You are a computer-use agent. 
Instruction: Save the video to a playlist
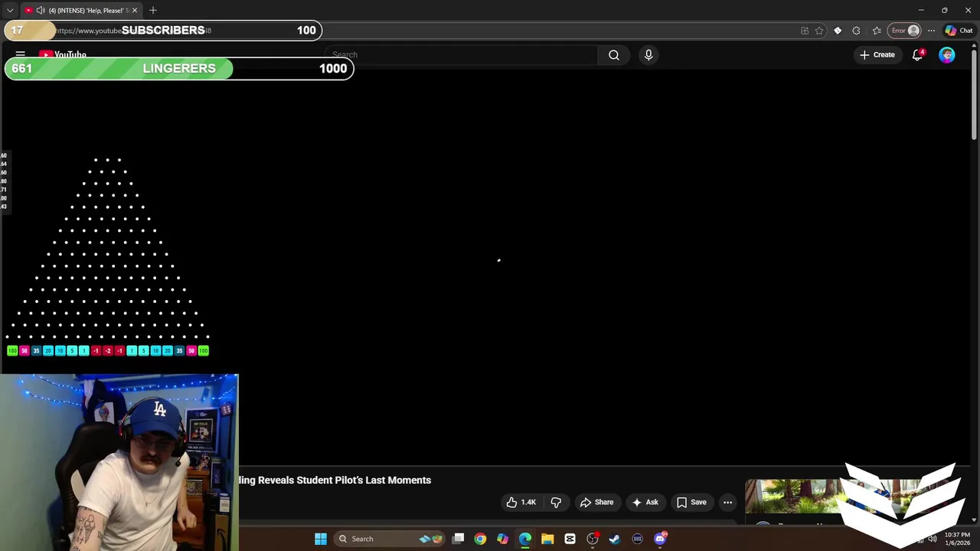tap(691, 502)
